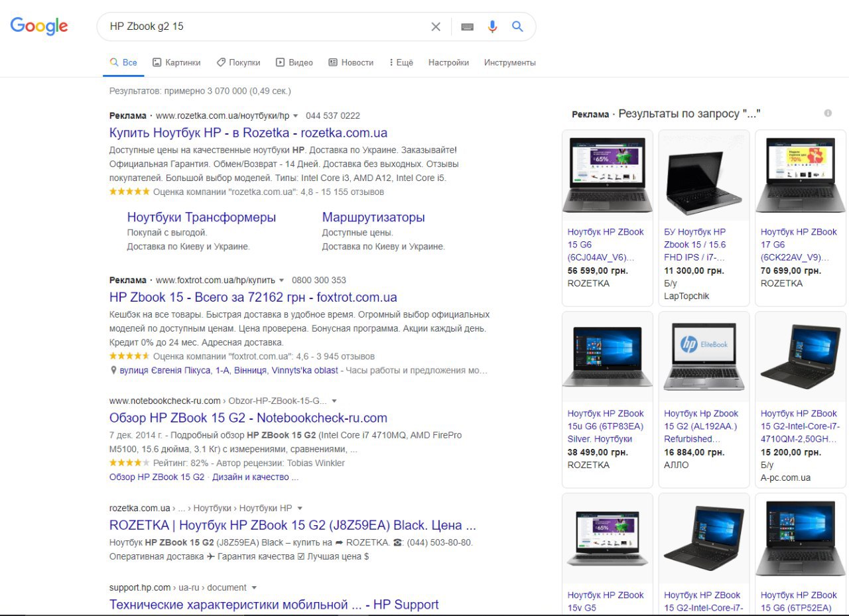Open Настройки menu
This screenshot has width=849, height=616.
click(448, 62)
